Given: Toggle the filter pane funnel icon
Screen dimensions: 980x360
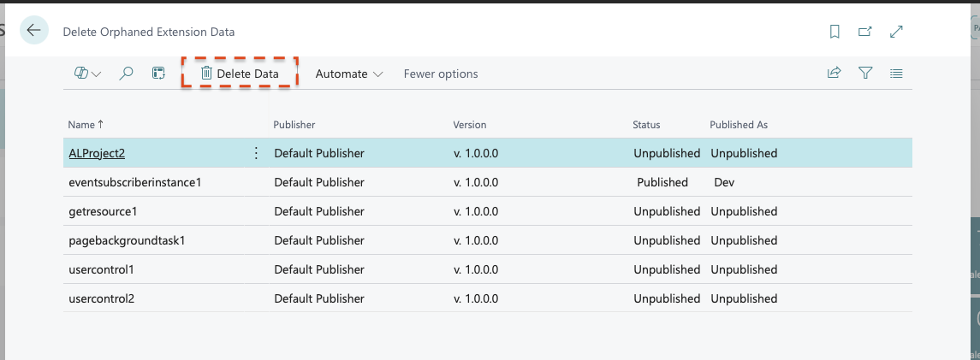Looking at the screenshot, I should [x=865, y=74].
